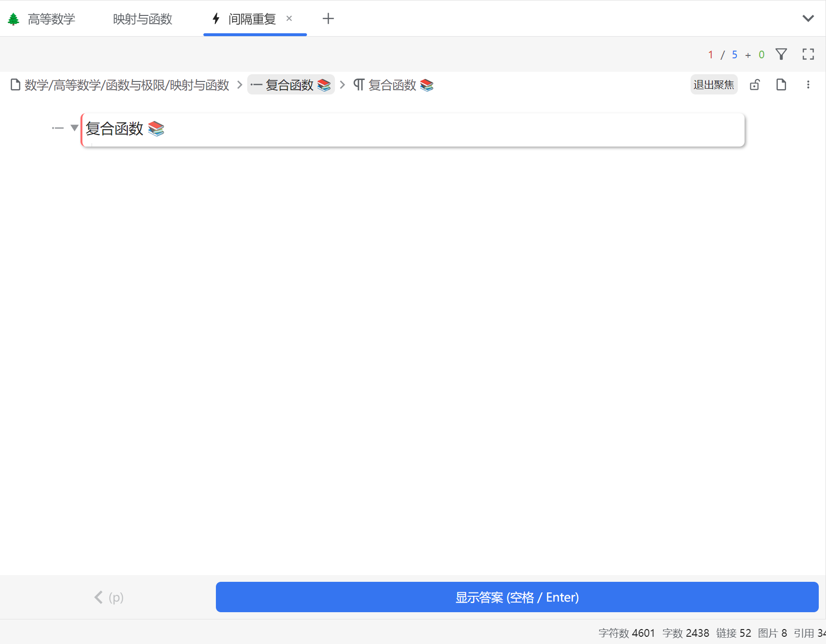Show the answer with 显示答案 button
Screen dimensions: 826x644
pos(517,597)
